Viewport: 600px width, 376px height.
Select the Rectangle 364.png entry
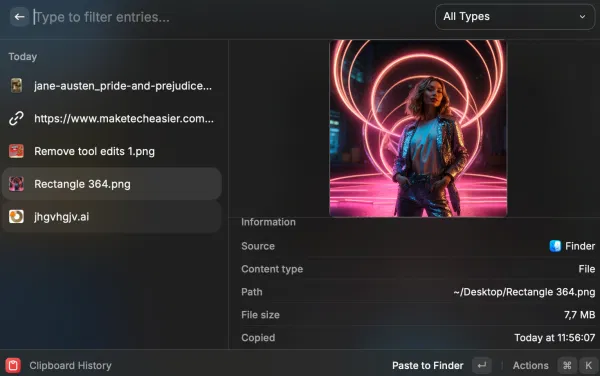pyautogui.click(x=112, y=184)
